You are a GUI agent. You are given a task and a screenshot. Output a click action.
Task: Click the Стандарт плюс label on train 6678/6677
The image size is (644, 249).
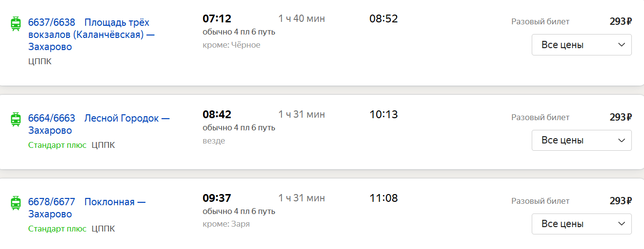point(57,229)
